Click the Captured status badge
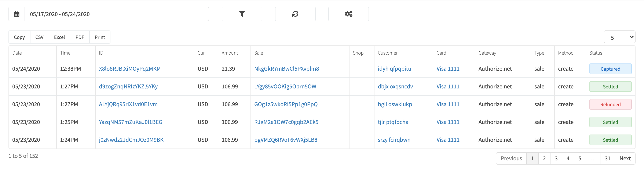644x176 pixels. click(x=610, y=69)
